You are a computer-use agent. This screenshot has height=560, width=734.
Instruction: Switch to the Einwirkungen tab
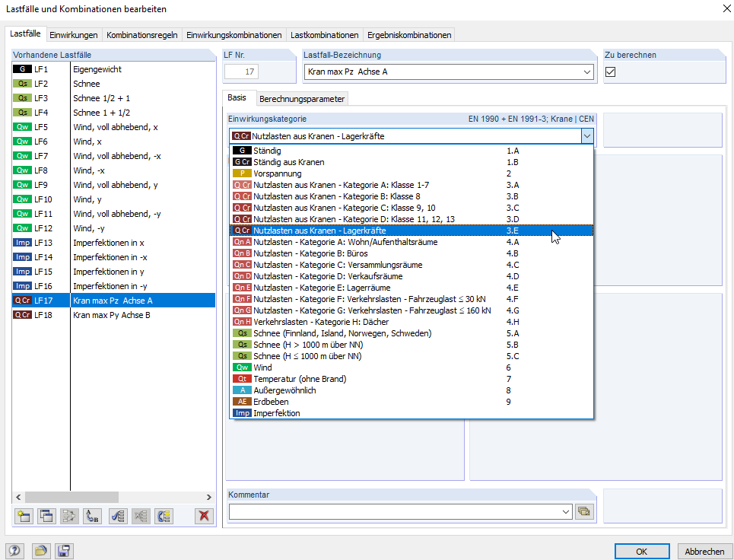(x=74, y=35)
